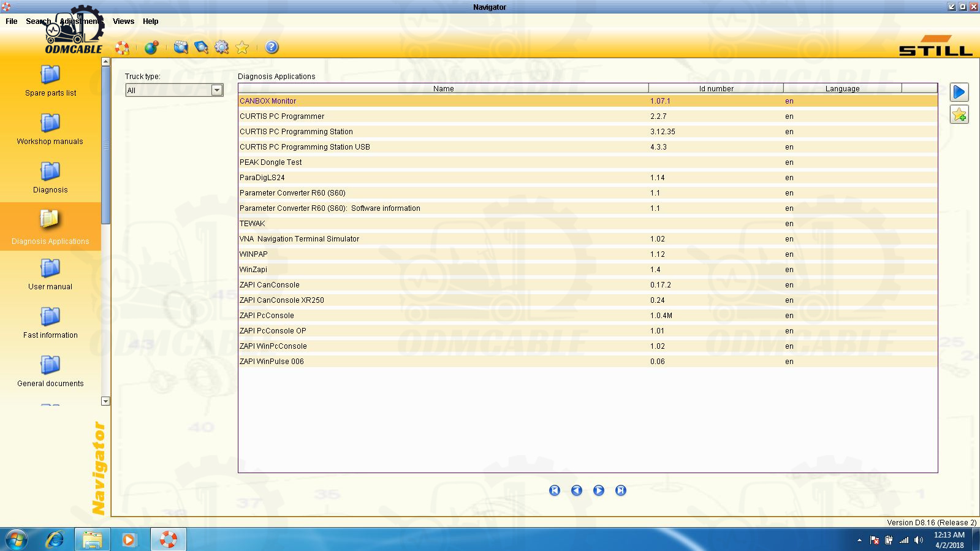Image resolution: width=980 pixels, height=551 pixels.
Task: Sort by Name column header
Action: (x=444, y=88)
